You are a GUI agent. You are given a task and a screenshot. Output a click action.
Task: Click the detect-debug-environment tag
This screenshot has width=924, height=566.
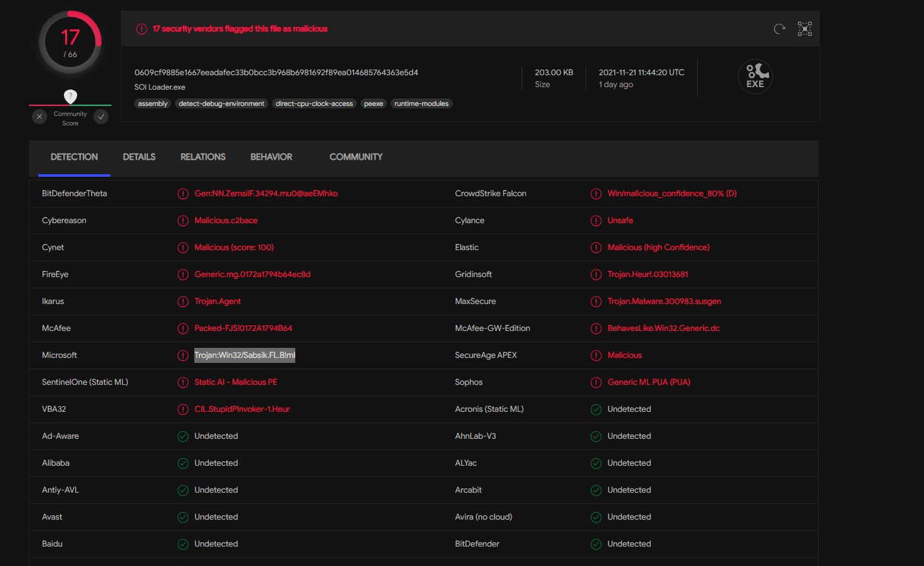tap(221, 103)
